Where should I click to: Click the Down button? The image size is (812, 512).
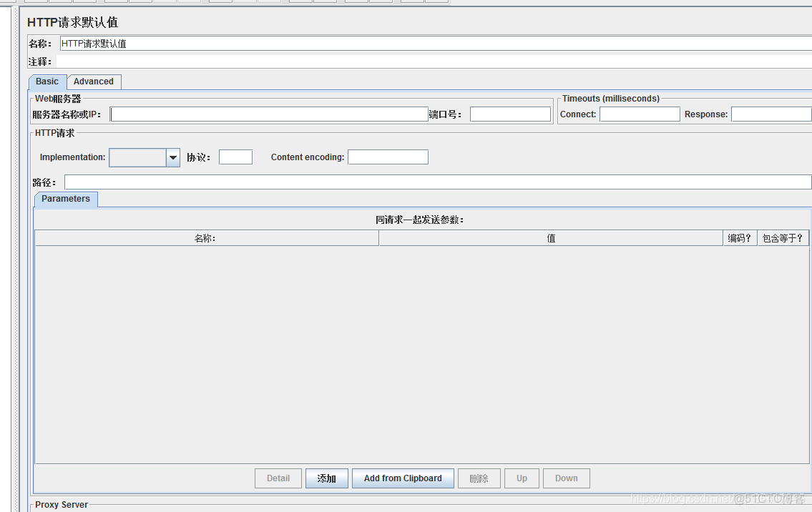[x=566, y=478]
